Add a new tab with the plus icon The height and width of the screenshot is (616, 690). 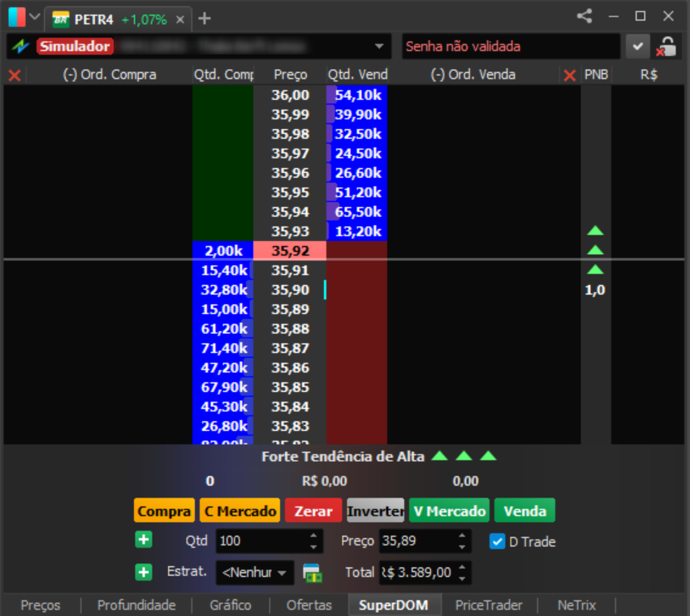click(205, 19)
